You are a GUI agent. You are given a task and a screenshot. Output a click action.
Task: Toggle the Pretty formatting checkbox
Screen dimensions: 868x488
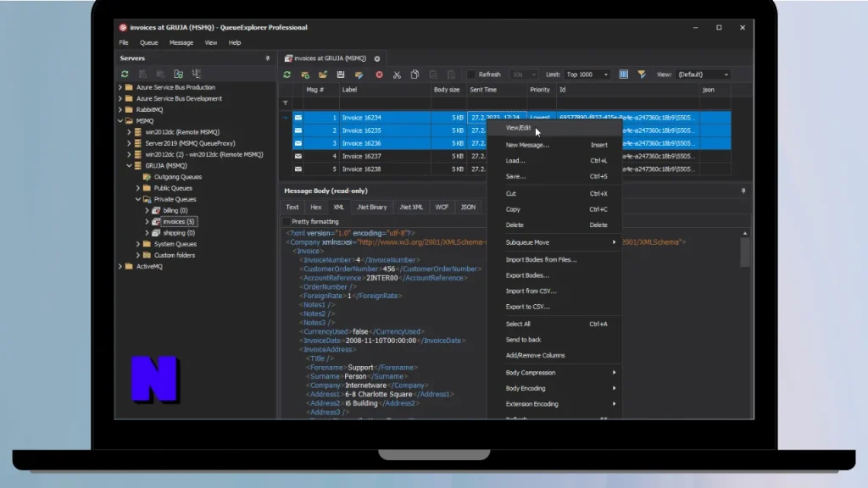pos(287,221)
